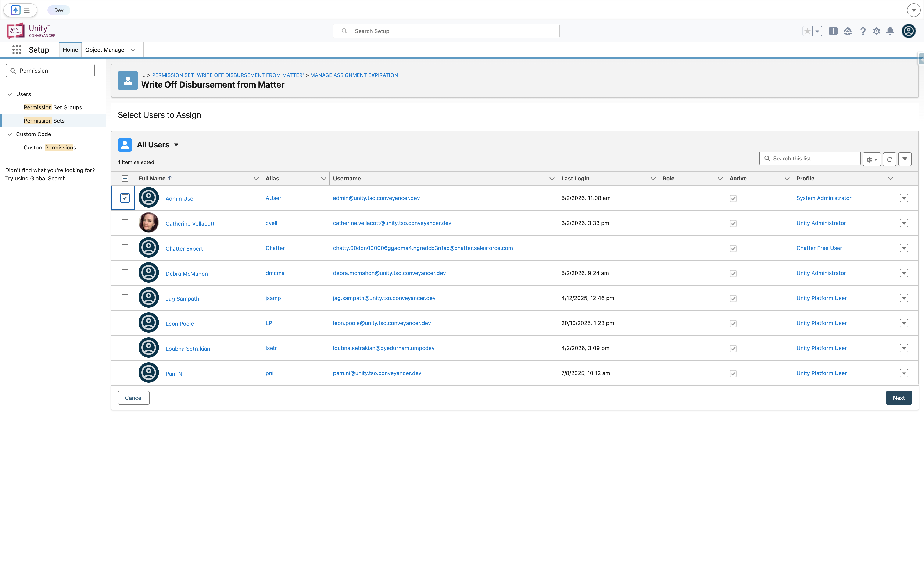Open Custom Permissions in sidebar

click(x=50, y=148)
